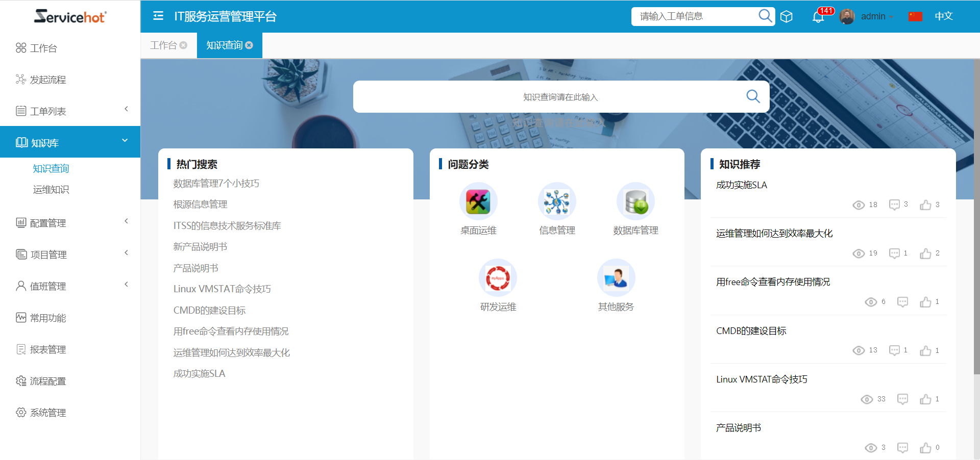
Task: Open recommended article Linux VMSTAT命令技巧
Action: click(762, 379)
